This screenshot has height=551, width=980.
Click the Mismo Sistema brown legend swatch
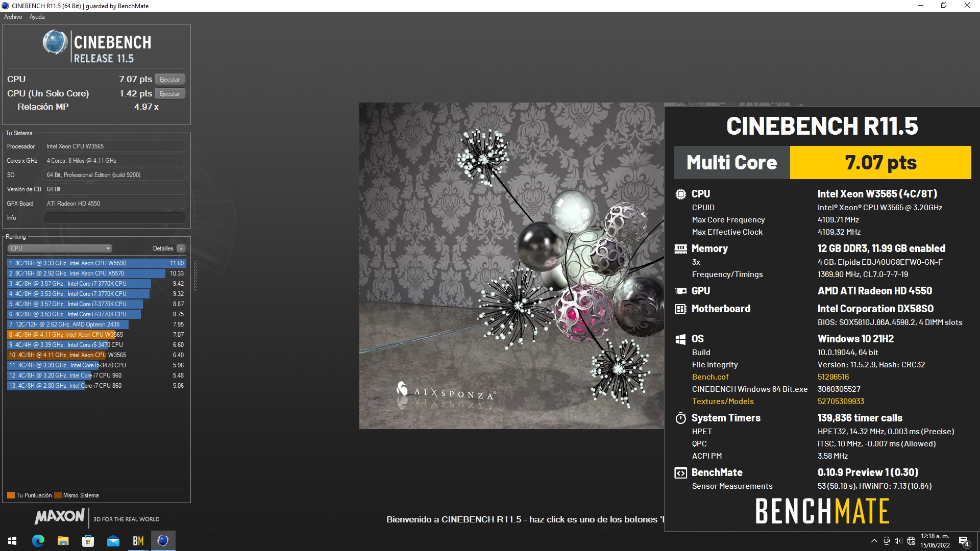(58, 495)
